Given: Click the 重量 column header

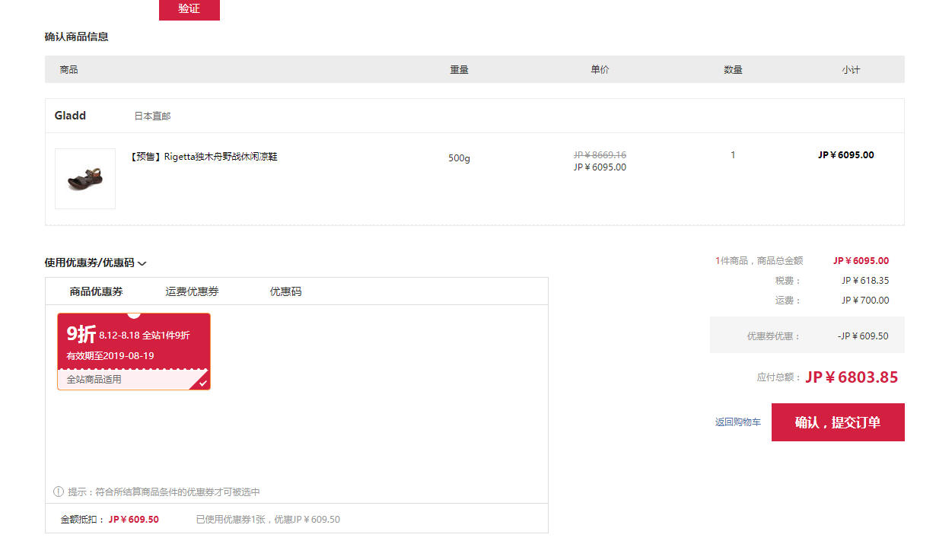Looking at the screenshot, I should click(x=459, y=69).
